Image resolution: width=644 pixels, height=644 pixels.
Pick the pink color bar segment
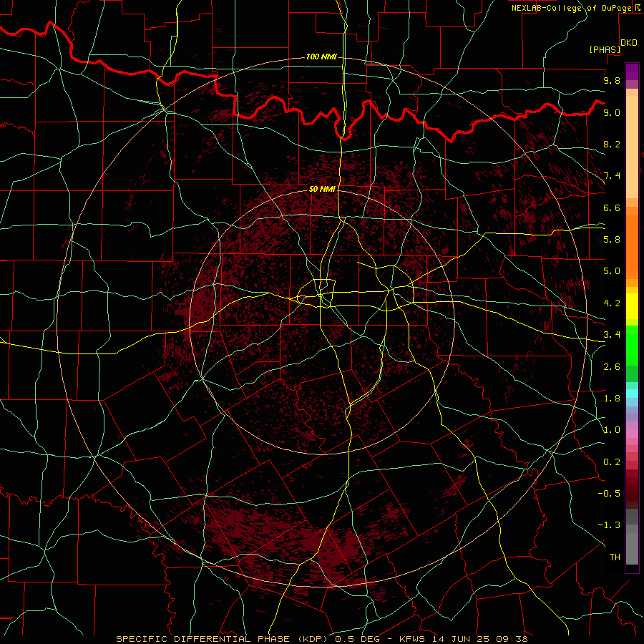pos(632,434)
